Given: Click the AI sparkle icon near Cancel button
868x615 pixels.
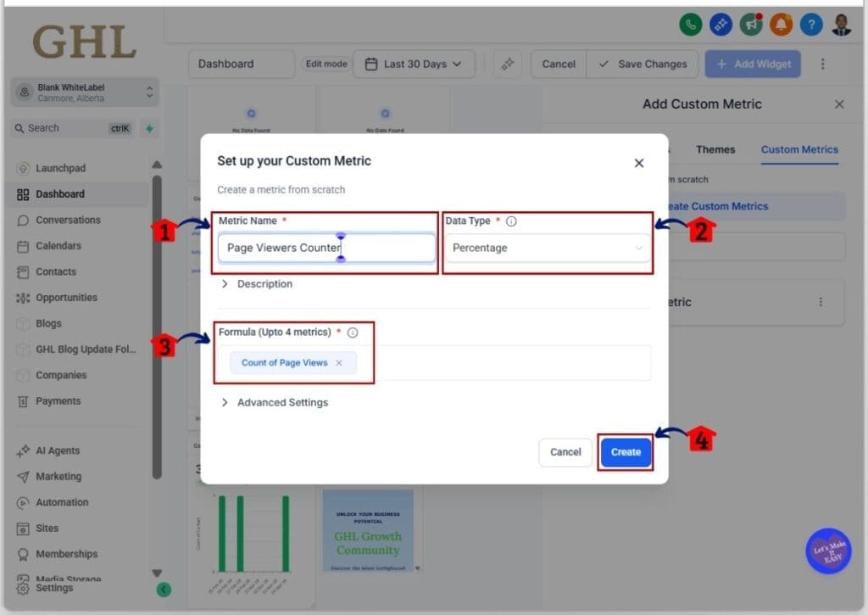Looking at the screenshot, I should [507, 64].
